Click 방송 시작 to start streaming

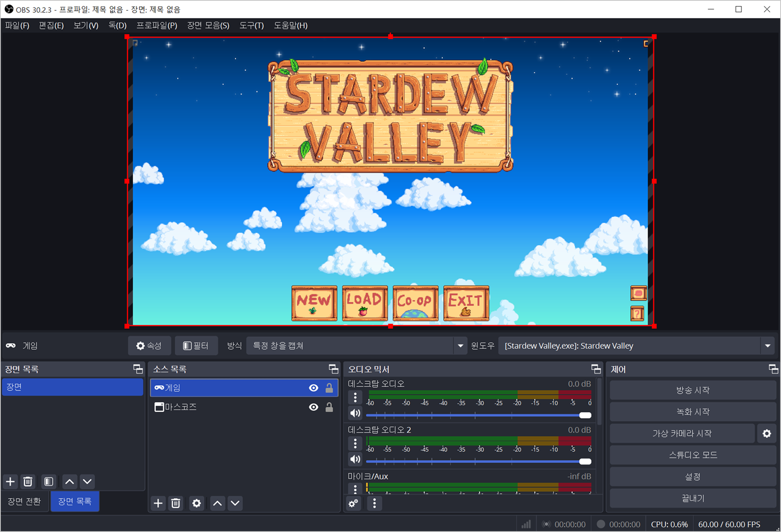[693, 390]
